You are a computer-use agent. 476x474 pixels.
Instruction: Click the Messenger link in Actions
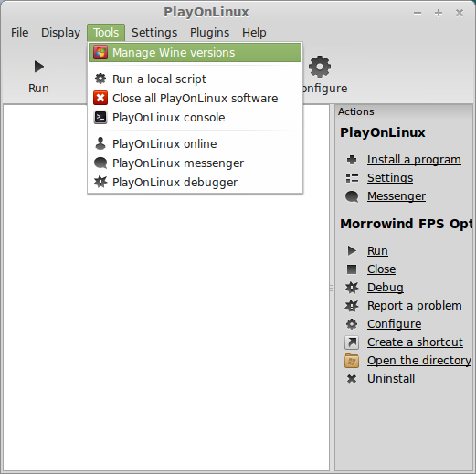point(397,196)
